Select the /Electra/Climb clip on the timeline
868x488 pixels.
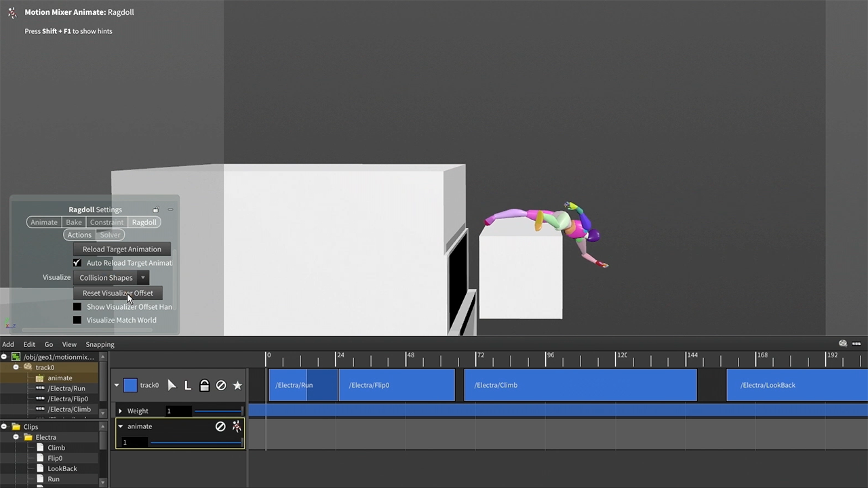click(580, 385)
